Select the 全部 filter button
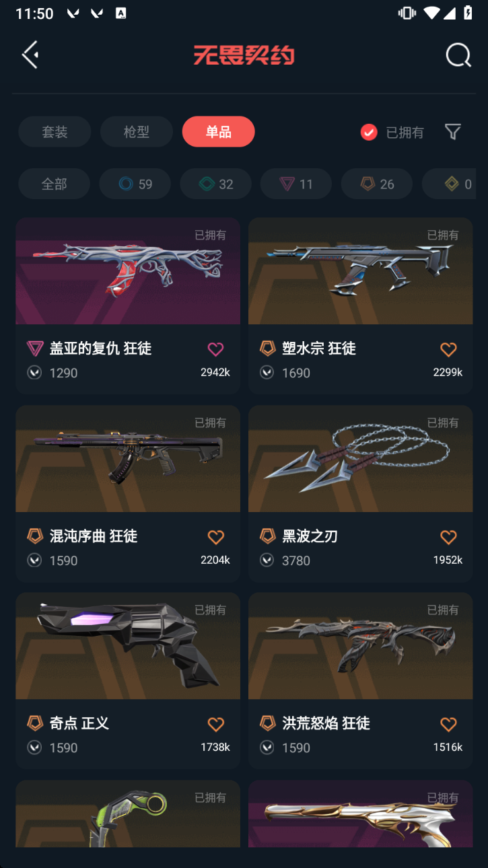This screenshot has width=488, height=868. pos(54,184)
